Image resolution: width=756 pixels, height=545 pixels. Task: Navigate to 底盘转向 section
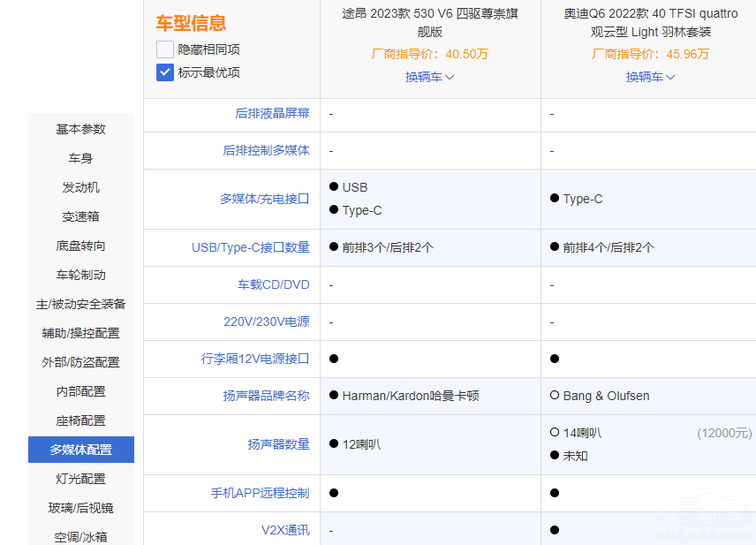pos(81,246)
